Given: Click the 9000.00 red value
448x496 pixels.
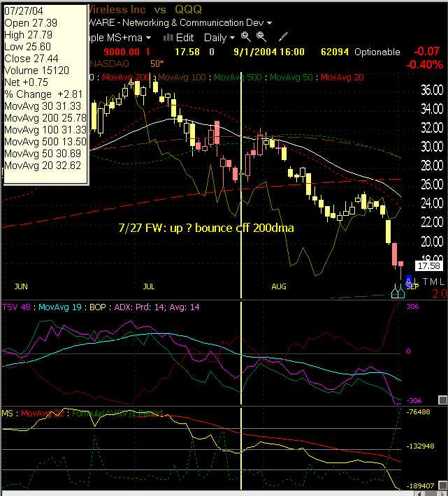Looking at the screenshot, I should point(122,52).
